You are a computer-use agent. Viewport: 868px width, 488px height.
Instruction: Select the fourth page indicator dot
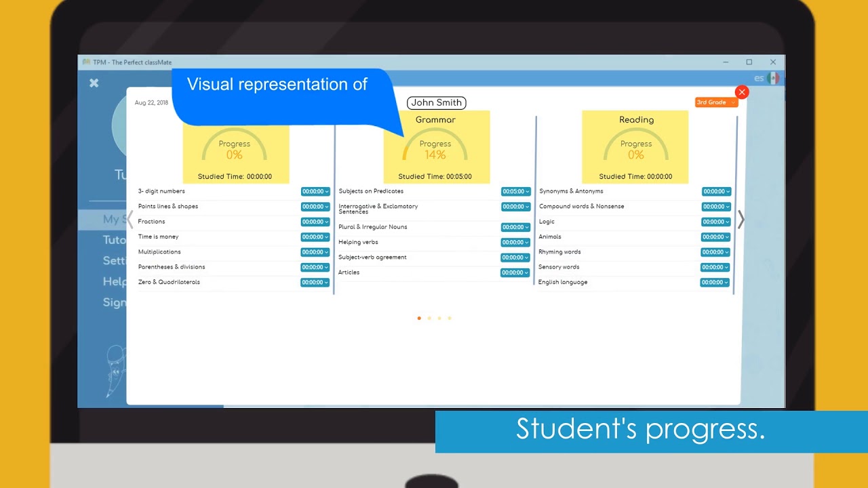tap(450, 318)
